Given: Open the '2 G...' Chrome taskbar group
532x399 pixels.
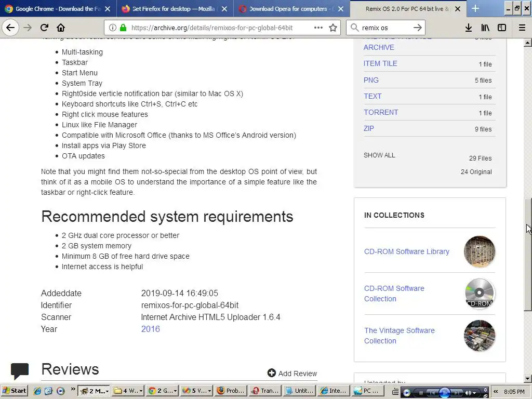Looking at the screenshot, I should point(163,391).
